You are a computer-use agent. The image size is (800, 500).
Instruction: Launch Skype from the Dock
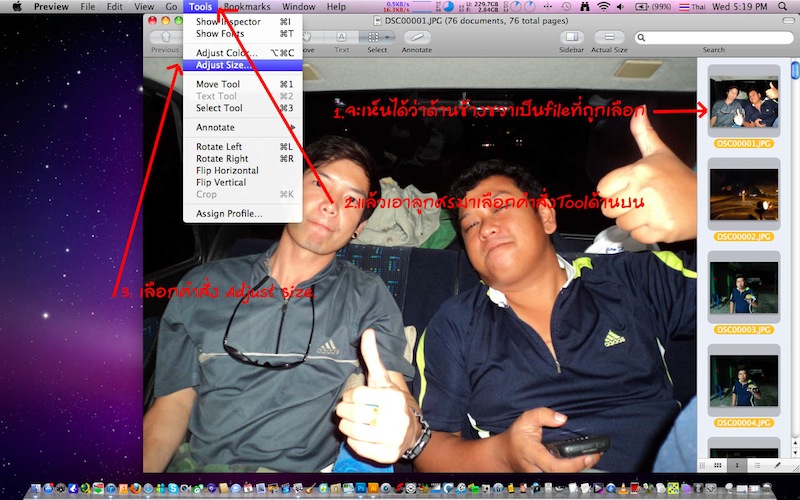point(173,488)
